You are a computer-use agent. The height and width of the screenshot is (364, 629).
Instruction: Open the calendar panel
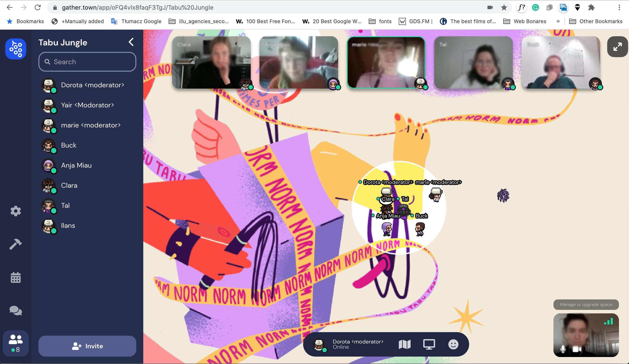pos(16,277)
